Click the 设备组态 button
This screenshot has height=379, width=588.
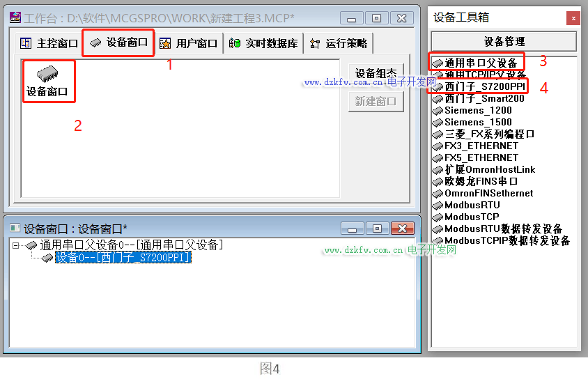click(x=376, y=73)
